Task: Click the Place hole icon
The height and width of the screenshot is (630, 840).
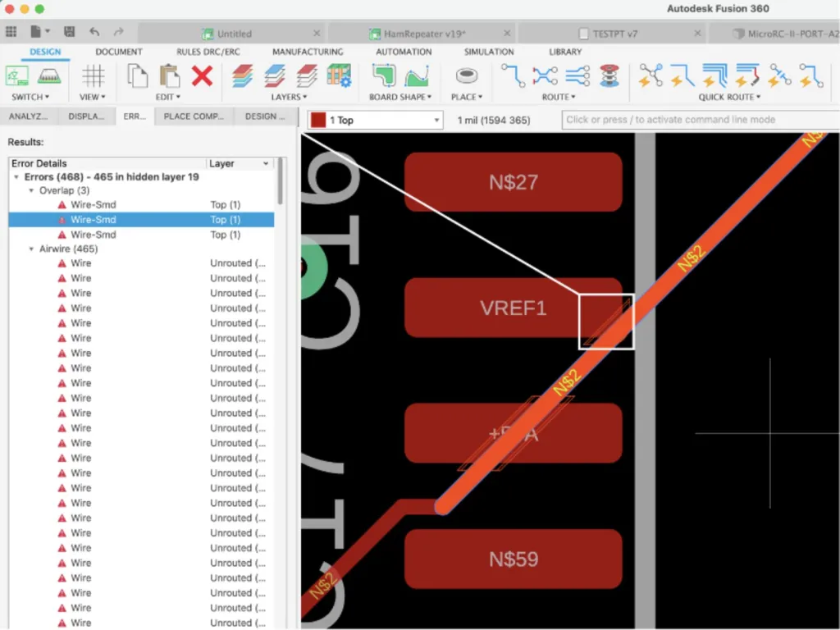Action: coord(466,76)
